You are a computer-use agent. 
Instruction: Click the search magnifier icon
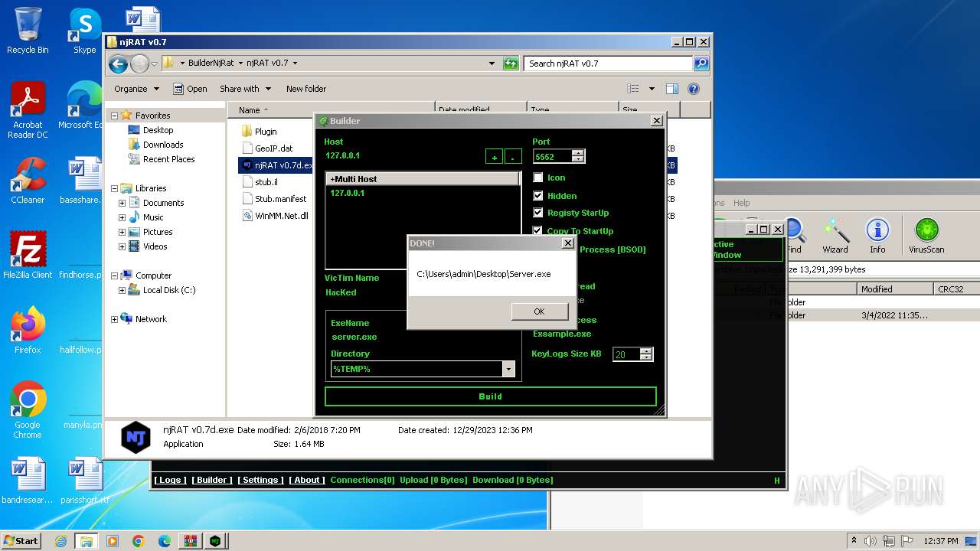click(x=701, y=64)
